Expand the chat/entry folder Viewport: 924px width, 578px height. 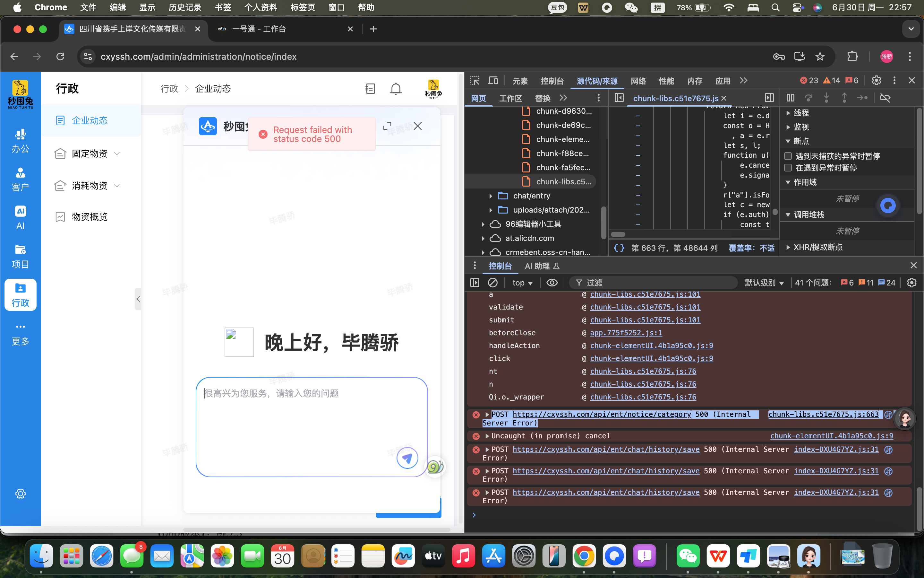coord(491,196)
